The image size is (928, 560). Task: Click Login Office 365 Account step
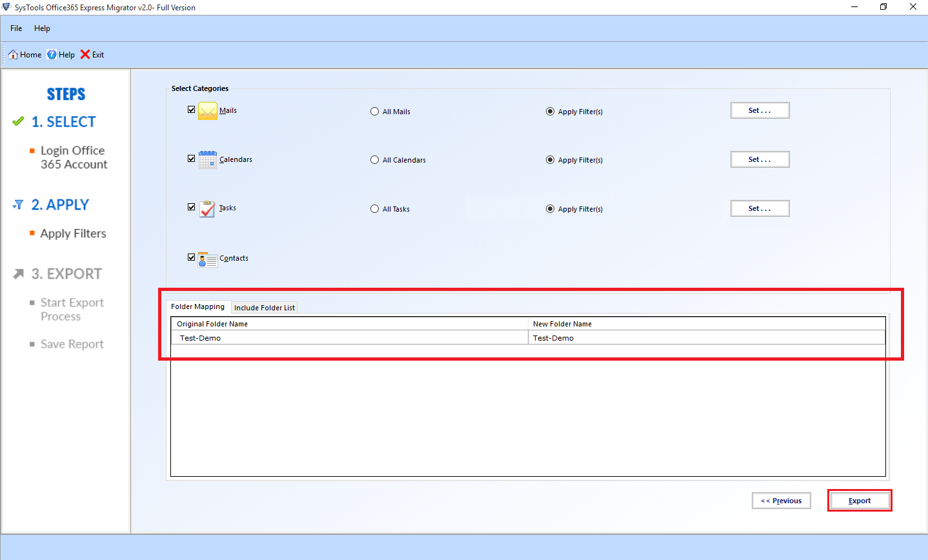coord(74,157)
